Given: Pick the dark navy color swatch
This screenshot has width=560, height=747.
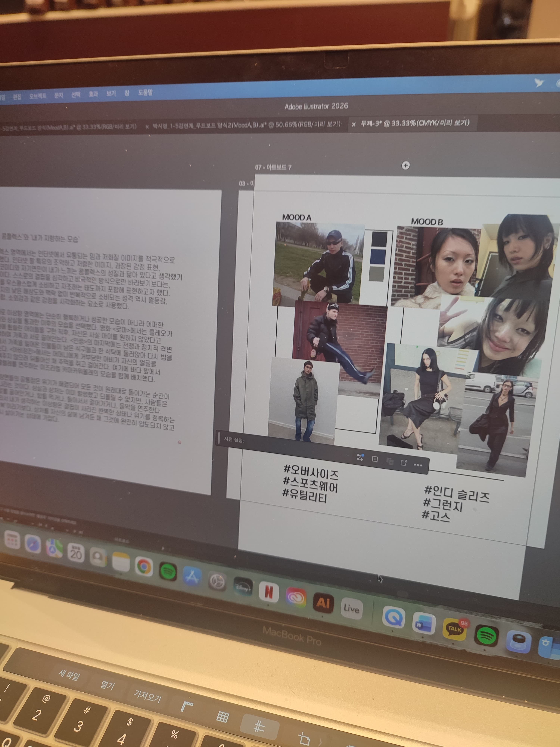Looking at the screenshot, I should (379, 239).
